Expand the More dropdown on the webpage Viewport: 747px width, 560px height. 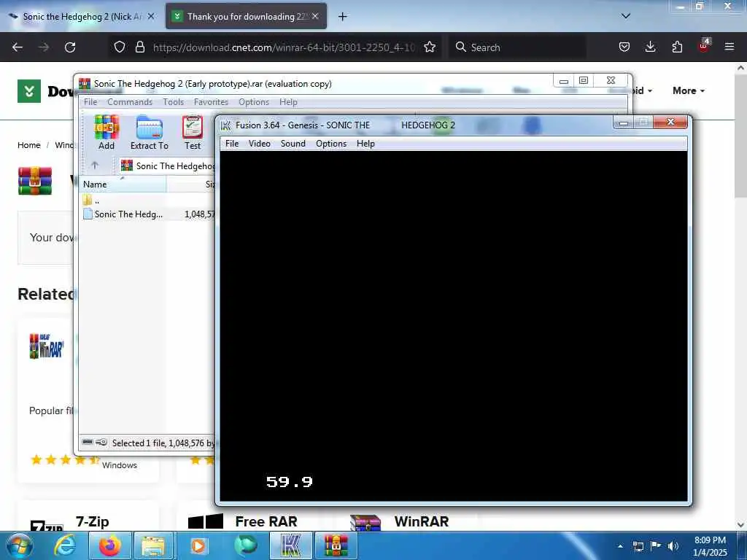(689, 90)
